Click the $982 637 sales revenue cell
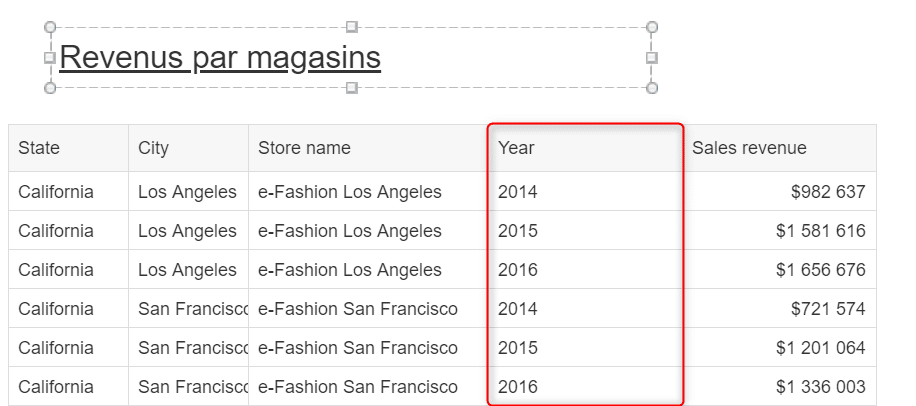Screen dimensions: 916x406 coord(827,192)
